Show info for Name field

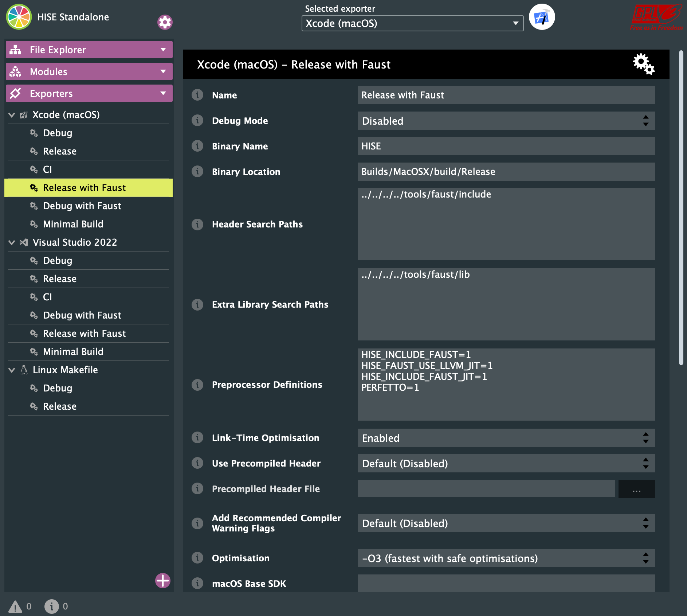click(x=197, y=95)
